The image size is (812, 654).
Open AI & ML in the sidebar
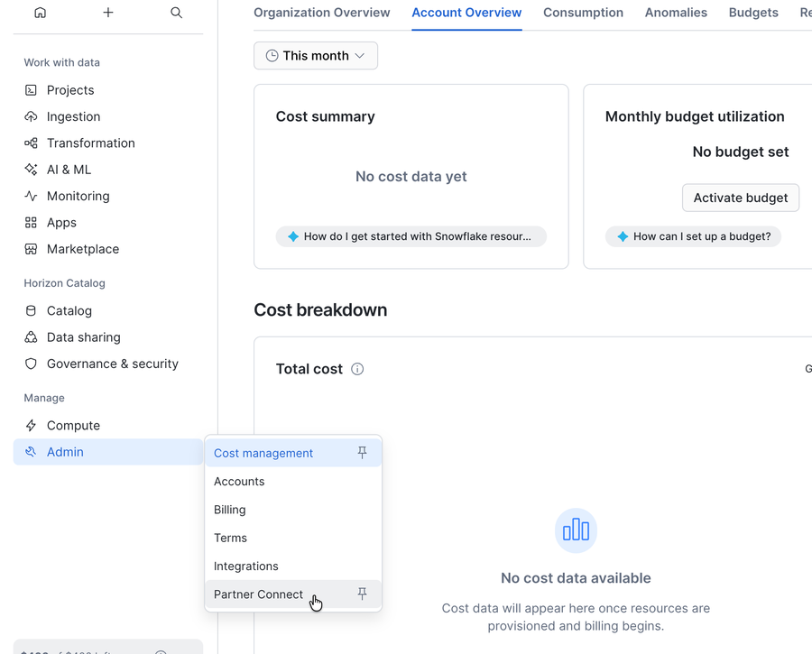tap(107, 170)
